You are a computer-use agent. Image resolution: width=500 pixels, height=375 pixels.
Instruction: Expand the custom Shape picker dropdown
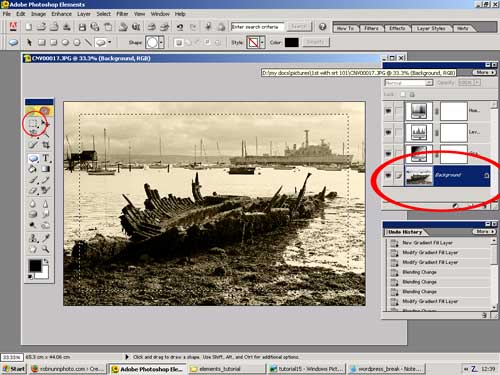[x=161, y=43]
